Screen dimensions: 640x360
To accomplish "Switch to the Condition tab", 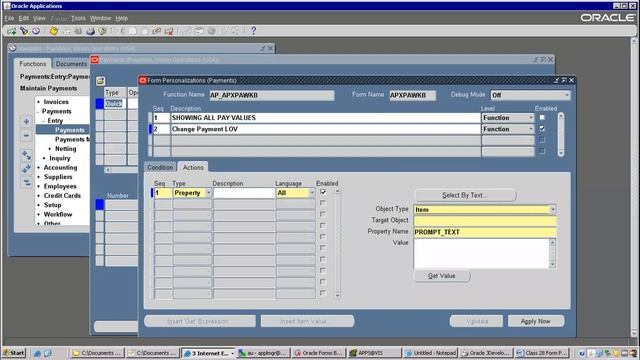I will (x=160, y=167).
